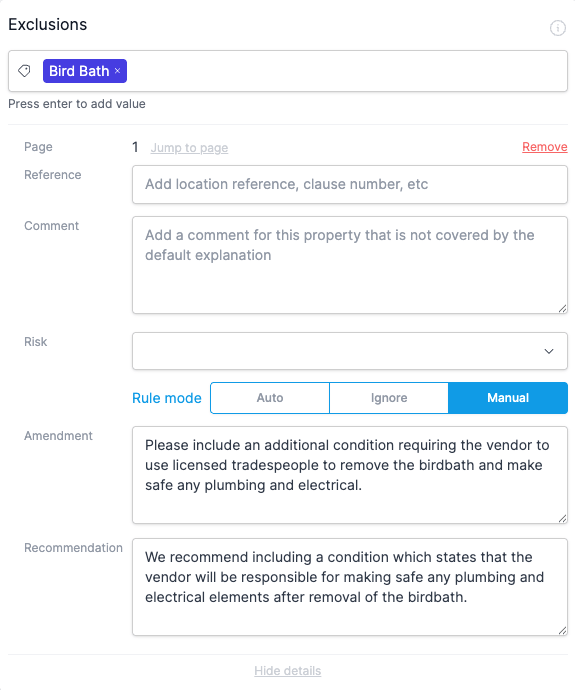Screen dimensions: 575x690
Task: Follow the Jump to page link
Action: point(189,148)
